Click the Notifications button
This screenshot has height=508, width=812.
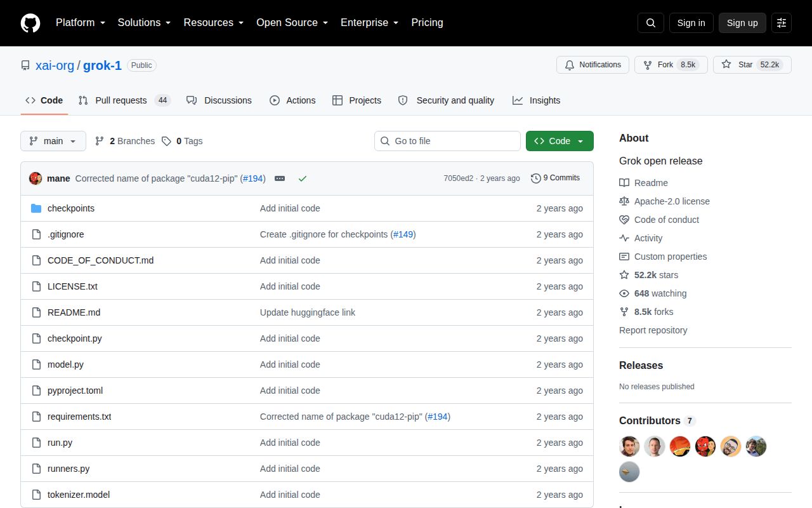point(593,65)
